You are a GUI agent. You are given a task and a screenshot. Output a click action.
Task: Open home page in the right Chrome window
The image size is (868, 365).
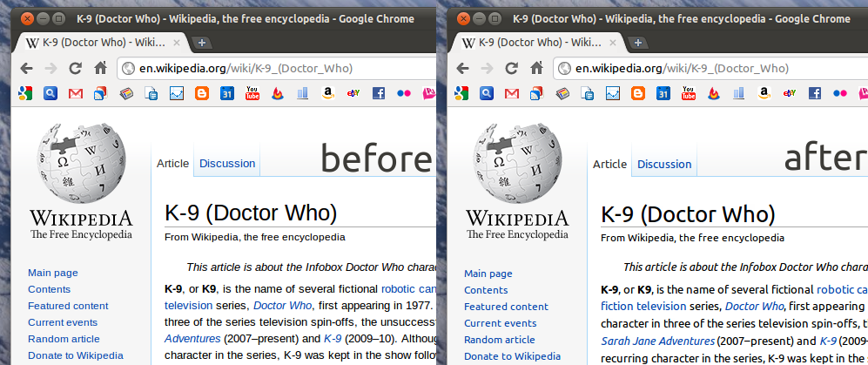(536, 68)
